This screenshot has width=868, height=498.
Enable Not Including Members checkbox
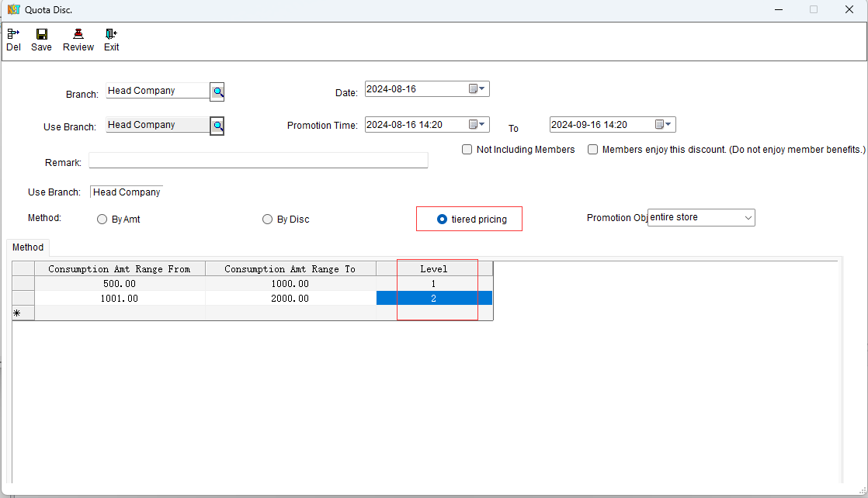pos(467,150)
